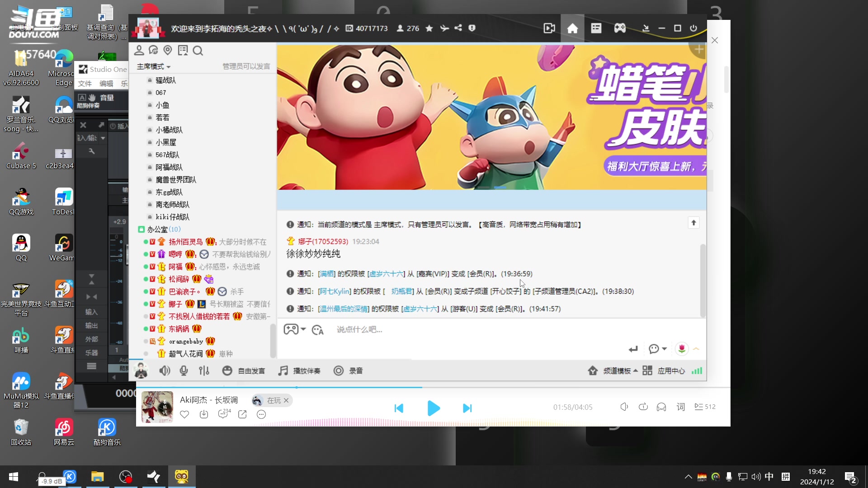Open the 播放伴奏 accompaniment player
The width and height of the screenshot is (868, 488).
(x=300, y=371)
